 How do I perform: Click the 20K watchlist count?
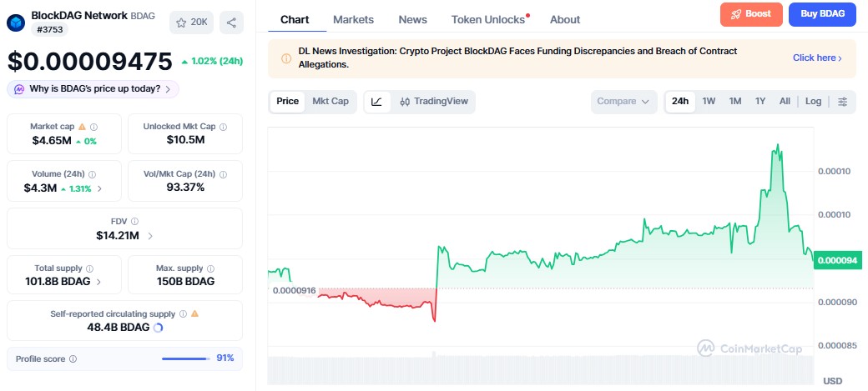coord(199,23)
